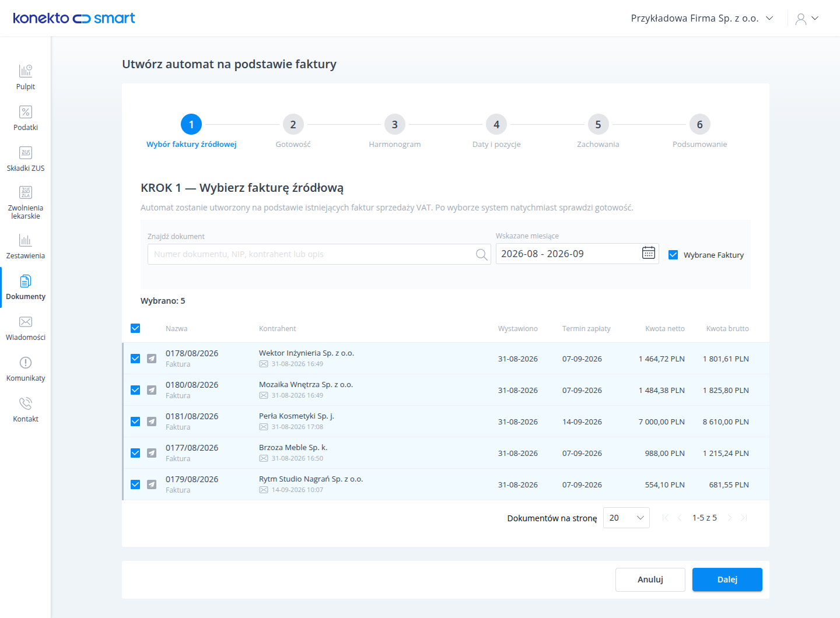Image resolution: width=840 pixels, height=618 pixels.
Task: Click sent icon for invoice 0180/08/2026
Action: point(152,390)
